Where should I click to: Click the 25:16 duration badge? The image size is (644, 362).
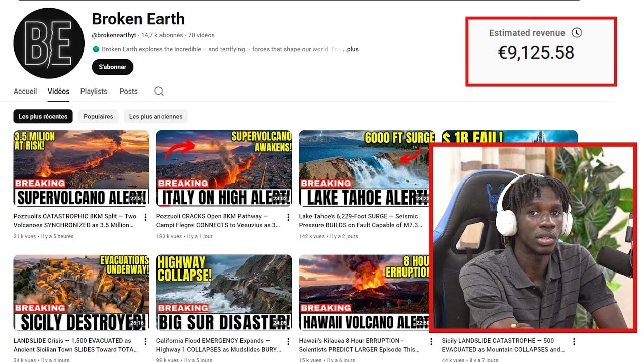tap(136, 323)
